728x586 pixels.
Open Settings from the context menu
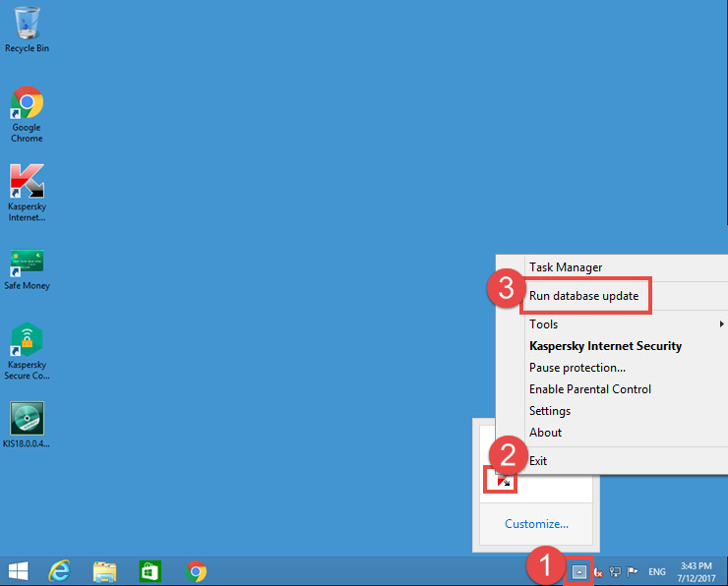click(x=612, y=411)
